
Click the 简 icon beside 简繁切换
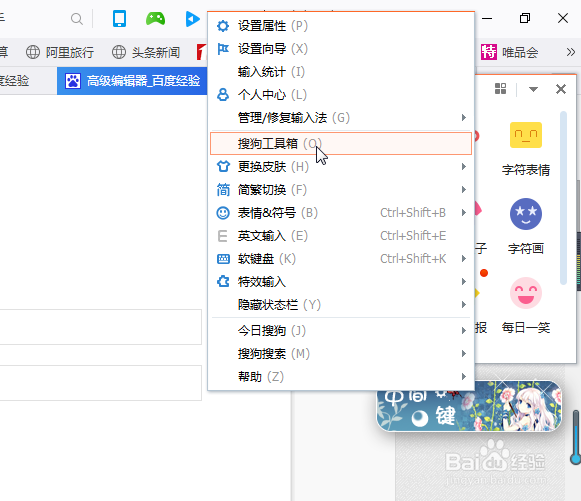(x=223, y=190)
